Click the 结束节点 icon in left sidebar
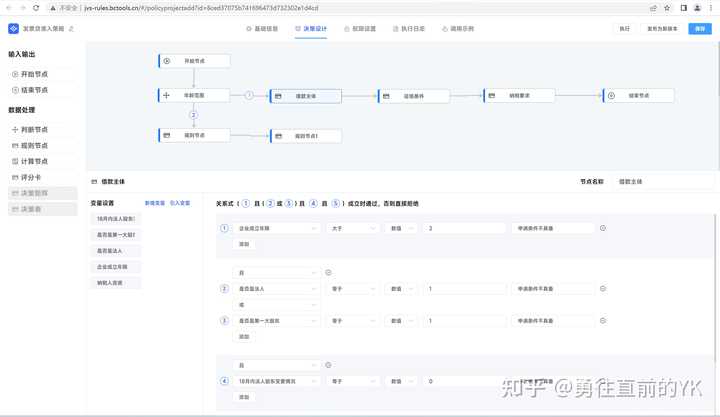Image resolution: width=720 pixels, height=417 pixels. [x=15, y=90]
